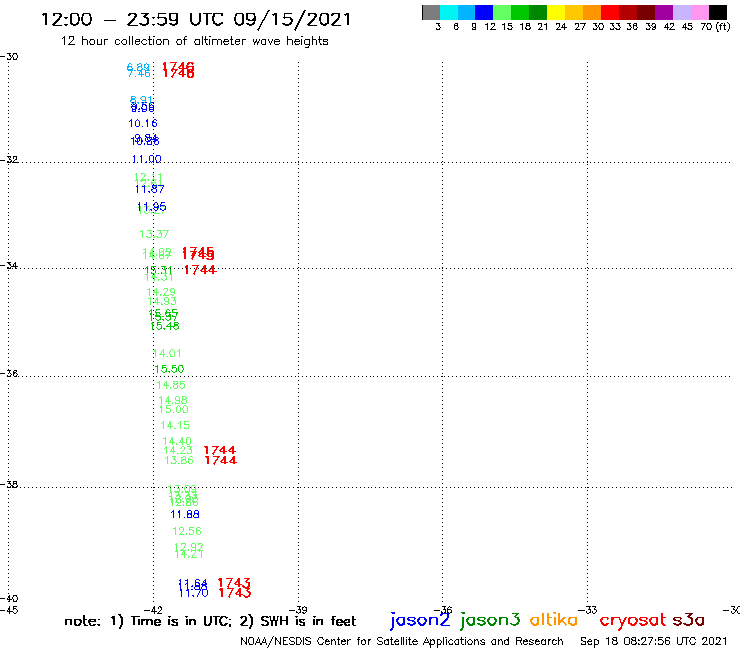The width and height of the screenshot is (740, 650).
Task: Select the wave height value 14.29
Action: (161, 292)
